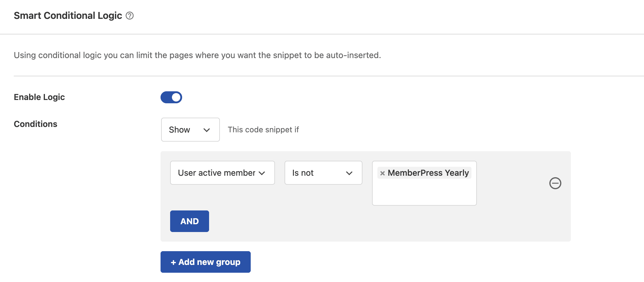Toggle the Enable Logic switch off
644x282 pixels.
171,97
